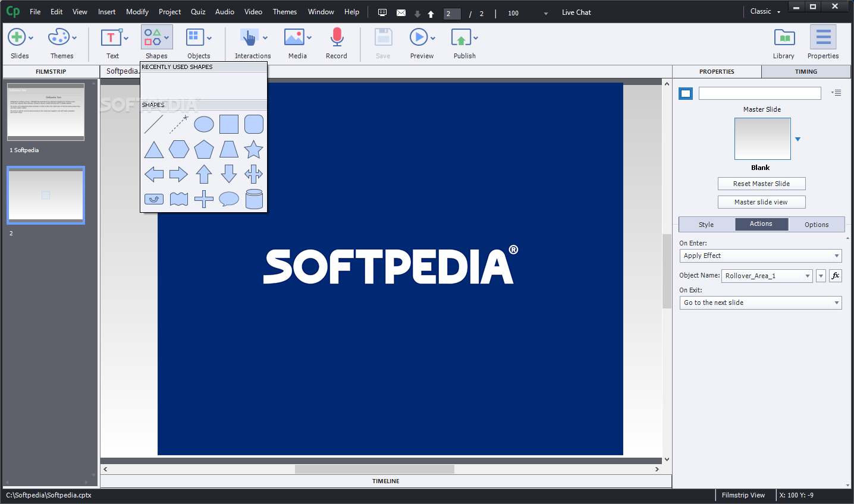
Task: Select the four-way arrow shape
Action: pyautogui.click(x=254, y=174)
